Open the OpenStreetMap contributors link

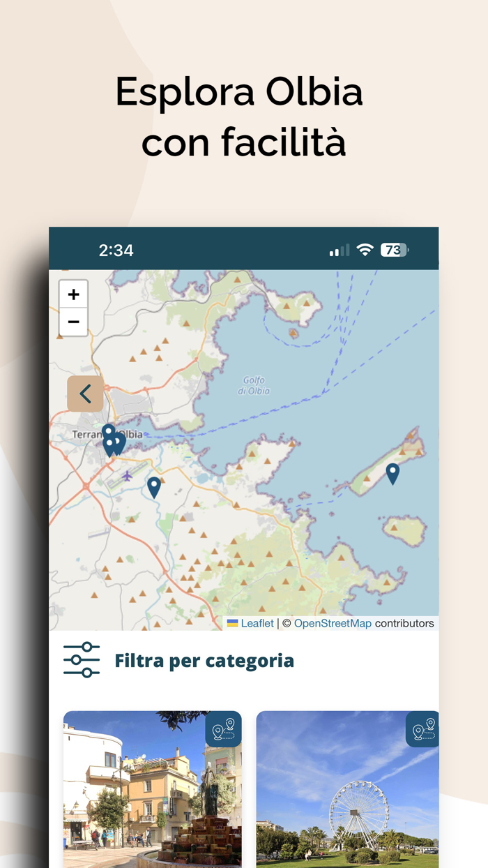pos(333,623)
